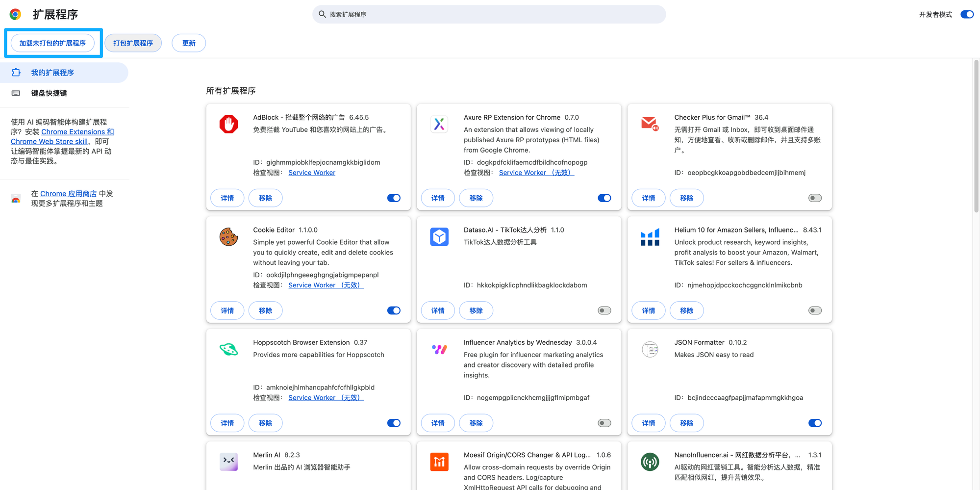Click the Helium 10 extension icon
Screen dimensions: 980x490
[650, 237]
